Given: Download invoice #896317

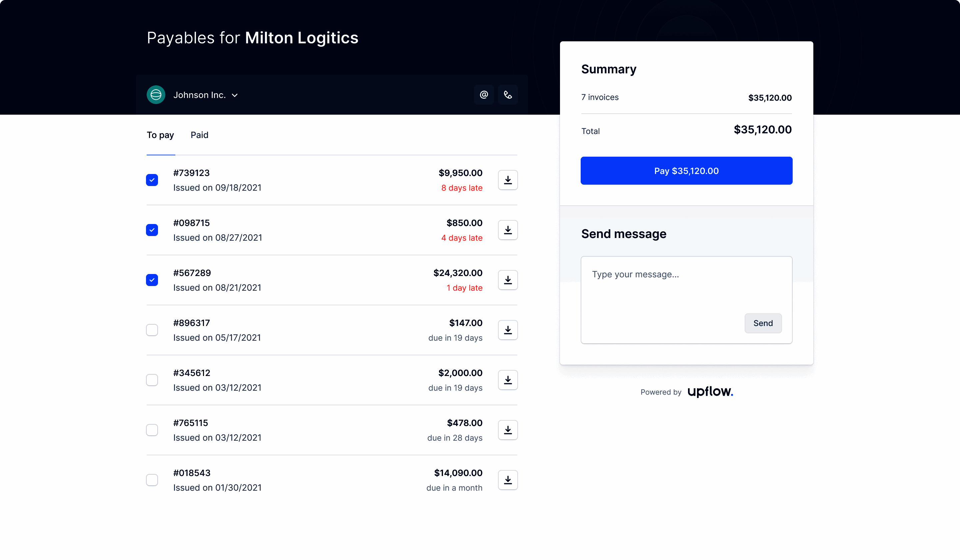Looking at the screenshot, I should coord(508,330).
